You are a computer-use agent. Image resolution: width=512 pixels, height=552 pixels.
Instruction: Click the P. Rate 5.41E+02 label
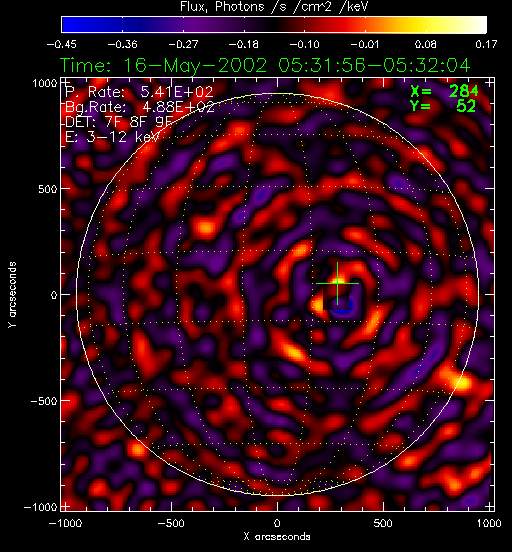click(x=139, y=92)
